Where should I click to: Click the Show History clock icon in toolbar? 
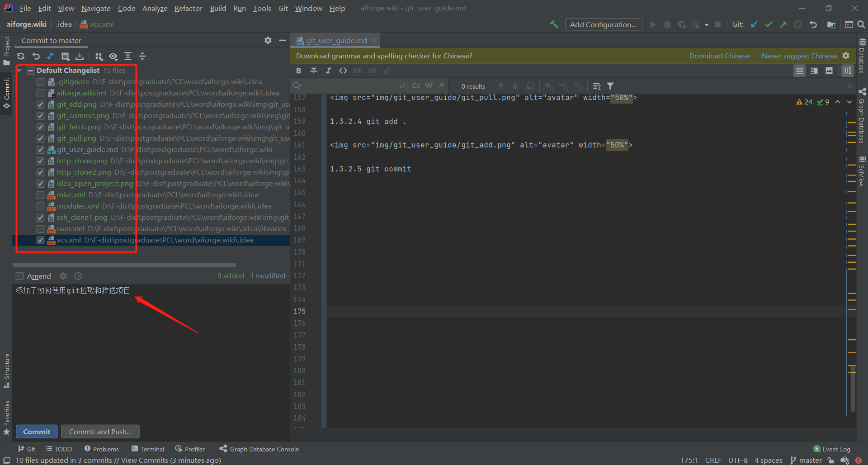click(798, 24)
